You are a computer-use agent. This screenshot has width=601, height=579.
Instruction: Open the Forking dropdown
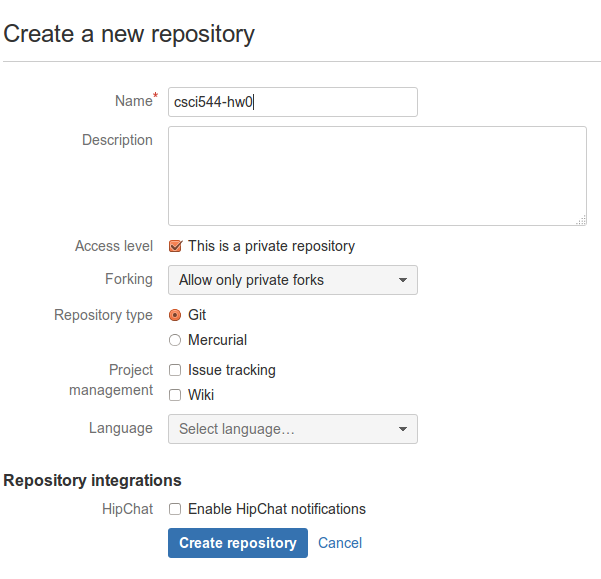[293, 280]
